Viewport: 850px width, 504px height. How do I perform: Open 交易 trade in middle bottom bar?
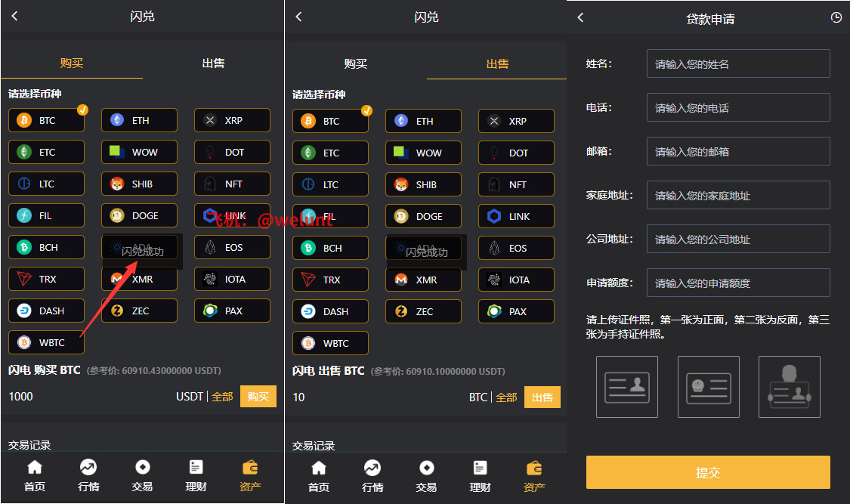click(426, 476)
